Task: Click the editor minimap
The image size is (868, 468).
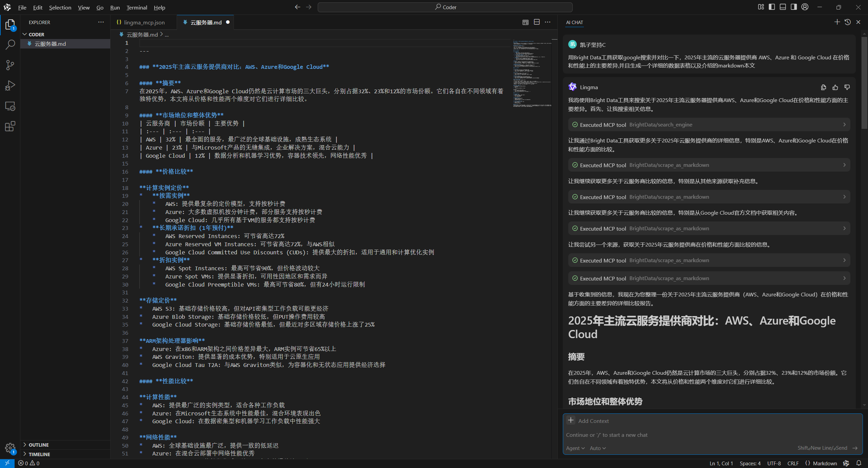Action: [x=532, y=74]
